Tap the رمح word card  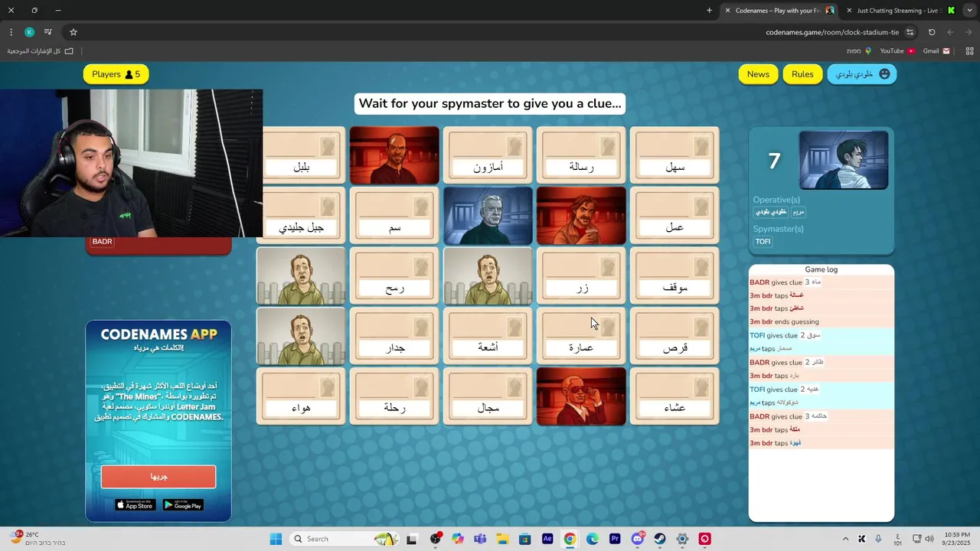394,275
